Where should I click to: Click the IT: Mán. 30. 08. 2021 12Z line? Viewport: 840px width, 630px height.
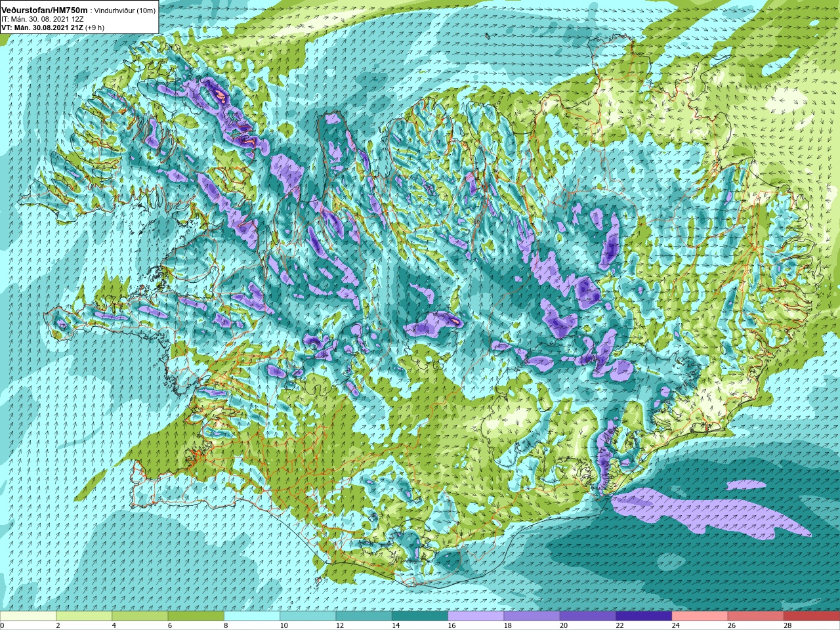tap(42, 20)
